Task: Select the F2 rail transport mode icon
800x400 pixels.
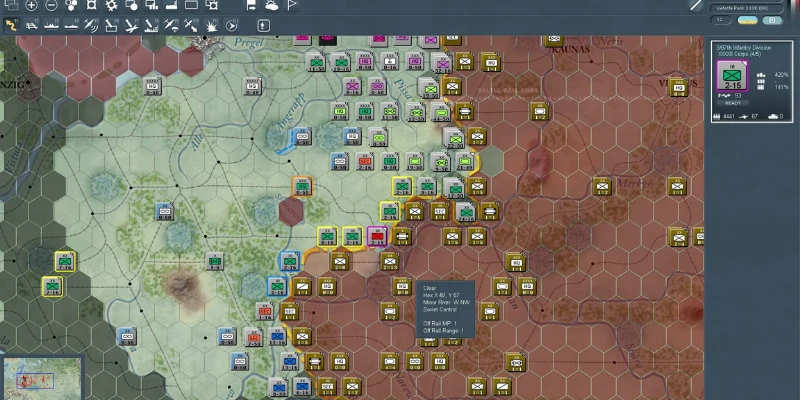Action: pyautogui.click(x=31, y=25)
